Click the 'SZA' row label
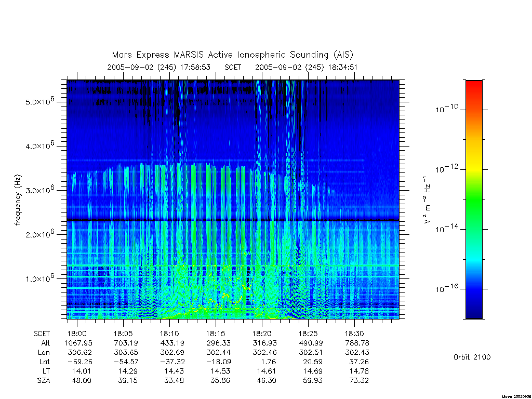The height and width of the screenshot is (399, 532). click(44, 381)
